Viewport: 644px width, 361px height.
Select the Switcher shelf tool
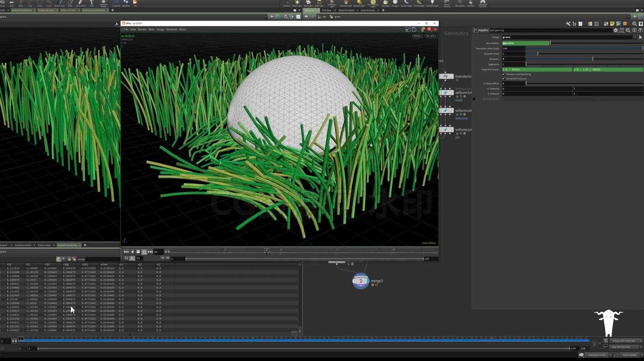470,4
